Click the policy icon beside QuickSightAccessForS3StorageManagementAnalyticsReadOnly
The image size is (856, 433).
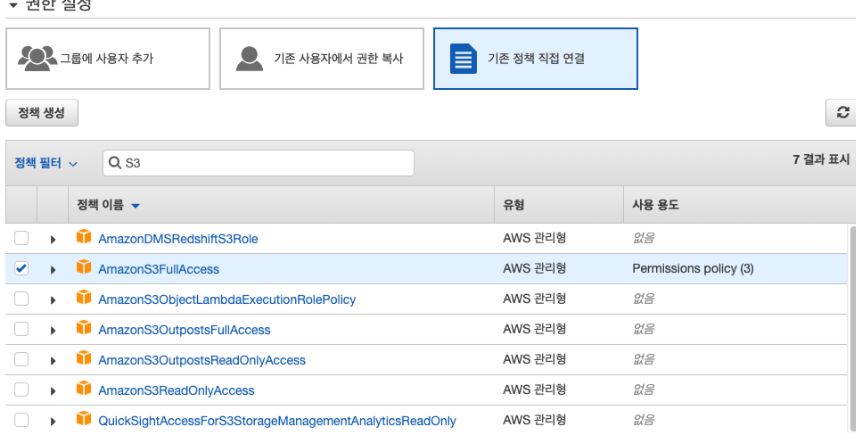(84, 419)
